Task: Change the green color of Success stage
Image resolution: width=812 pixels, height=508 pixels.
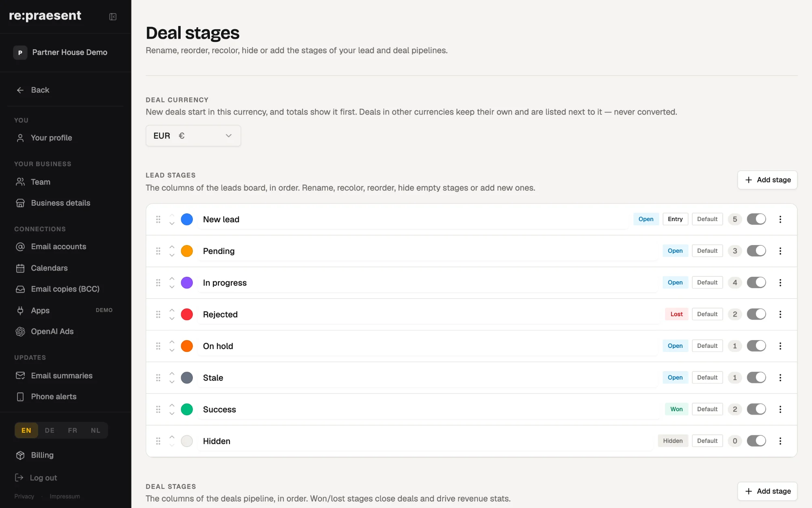Action: tap(187, 410)
